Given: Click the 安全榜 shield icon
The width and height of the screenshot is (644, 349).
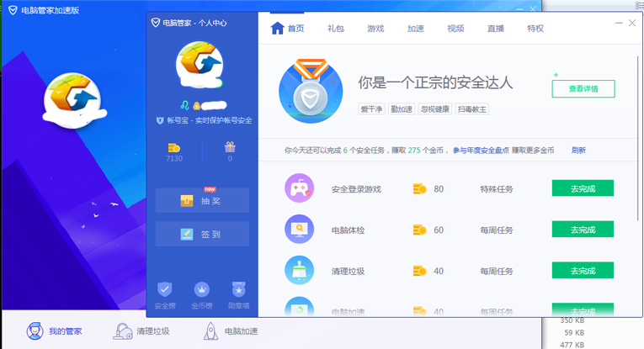Looking at the screenshot, I should coord(165,290).
